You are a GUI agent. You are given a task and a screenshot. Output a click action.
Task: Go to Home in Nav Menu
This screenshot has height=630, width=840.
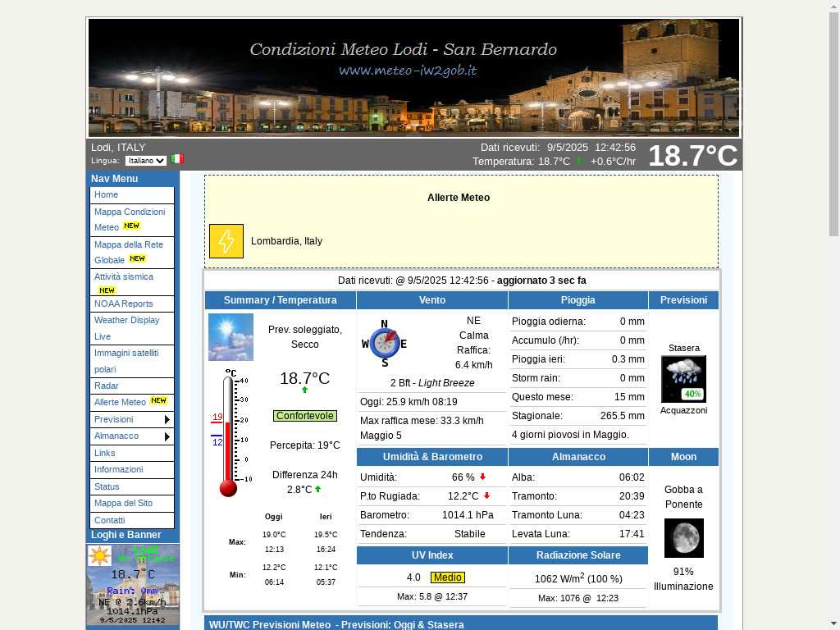[132, 195]
